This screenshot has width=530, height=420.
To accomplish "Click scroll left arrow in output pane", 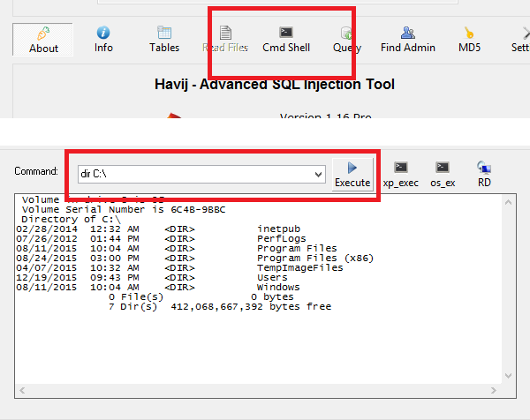I will 22,391.
